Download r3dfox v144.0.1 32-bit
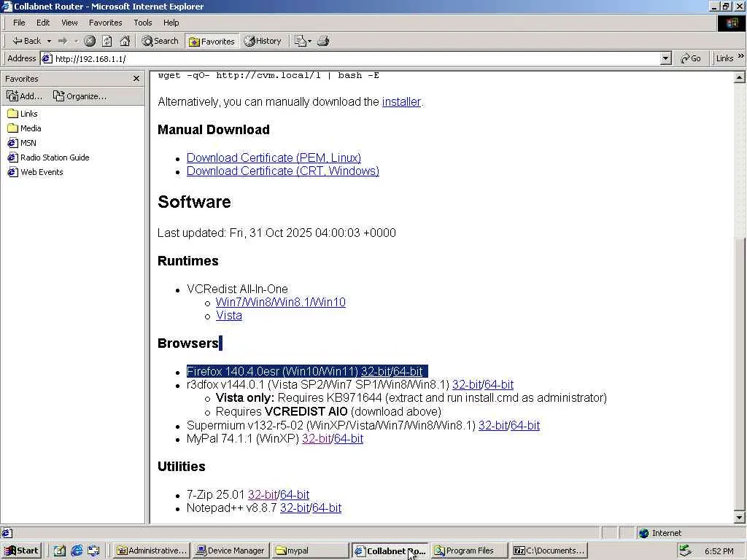747x560 pixels. tap(467, 385)
